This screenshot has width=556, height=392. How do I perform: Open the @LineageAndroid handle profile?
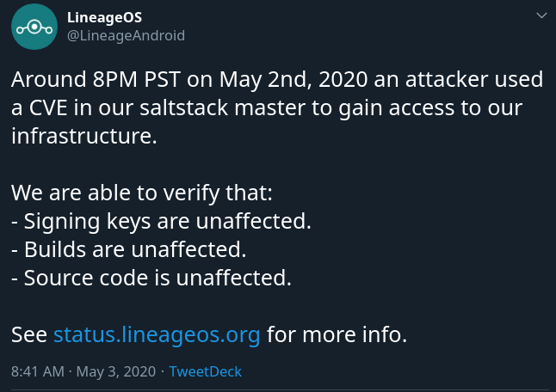(126, 36)
